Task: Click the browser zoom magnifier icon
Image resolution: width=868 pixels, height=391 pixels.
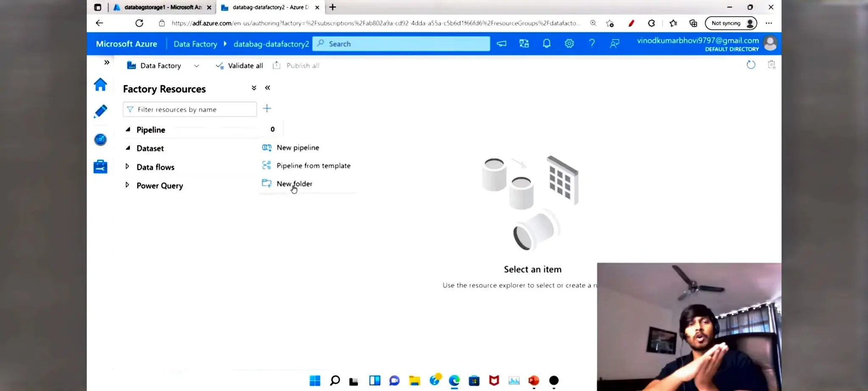Action: (593, 23)
